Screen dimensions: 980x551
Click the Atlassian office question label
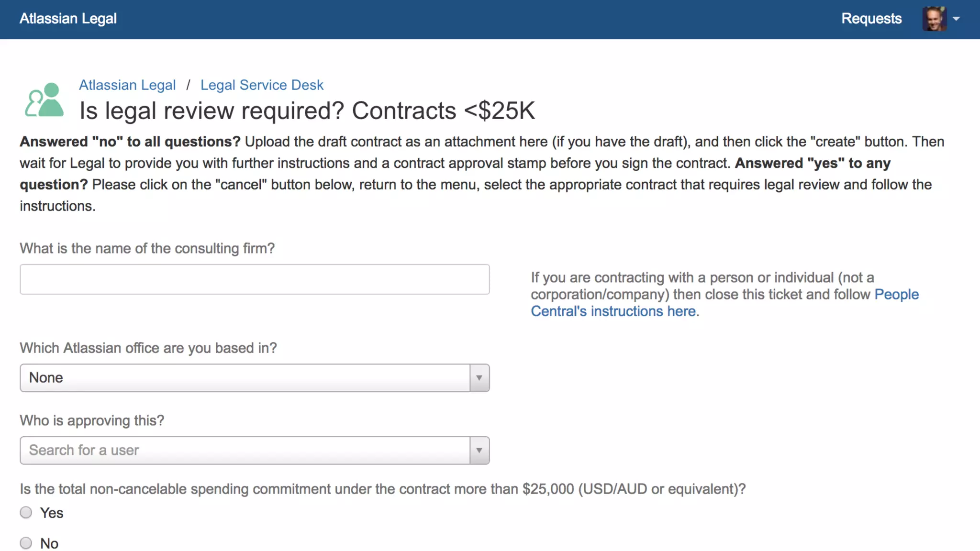point(148,348)
